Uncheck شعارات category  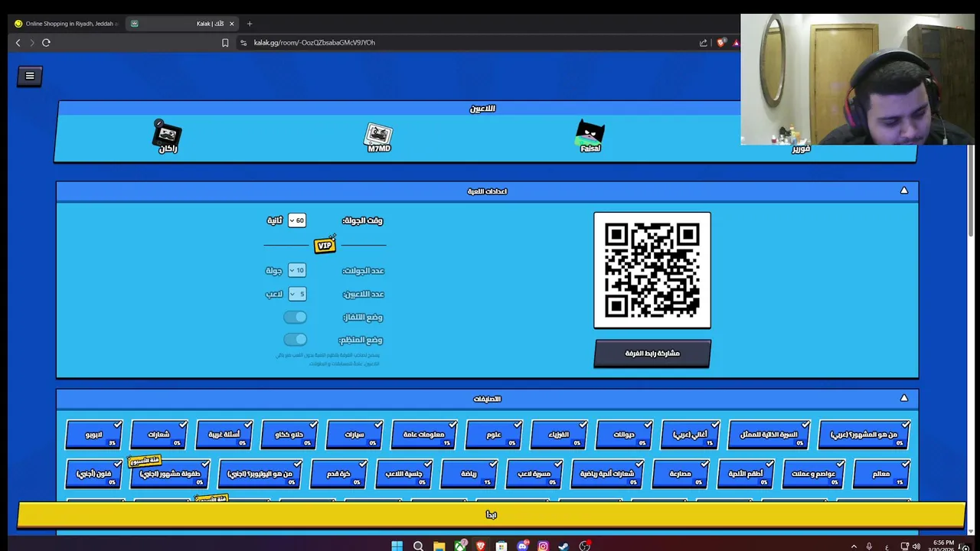click(x=158, y=435)
